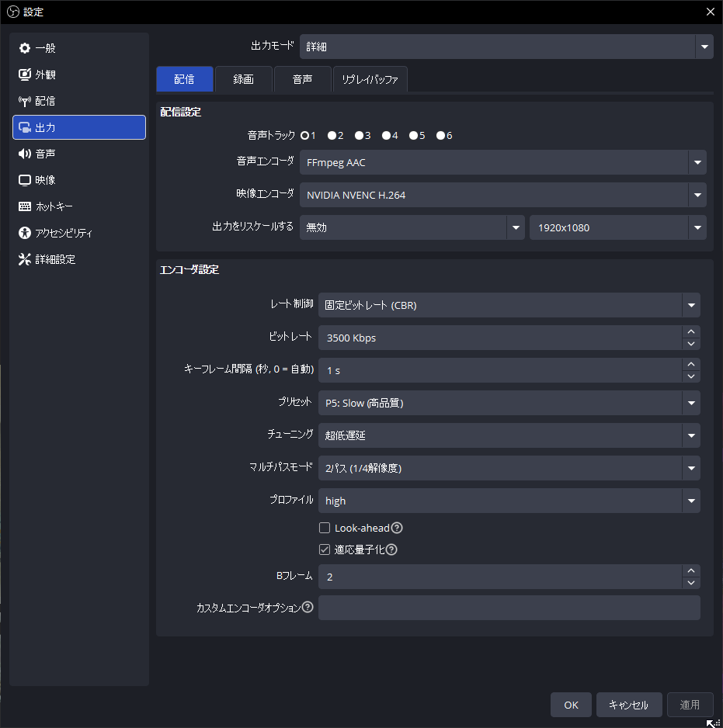Screen dimensions: 723x728
Task: Click the カスタムエンコーダオプション input field
Action: point(509,608)
